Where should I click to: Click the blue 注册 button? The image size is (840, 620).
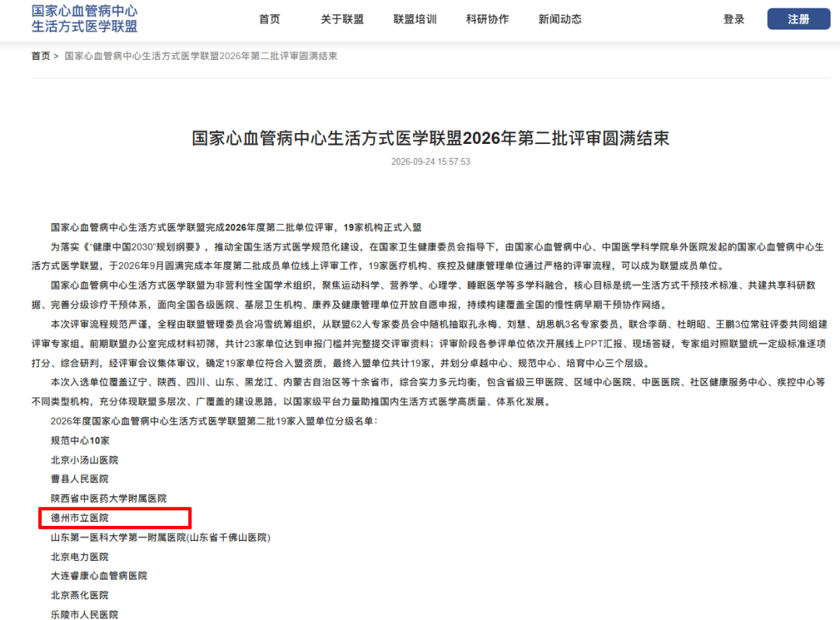point(798,19)
